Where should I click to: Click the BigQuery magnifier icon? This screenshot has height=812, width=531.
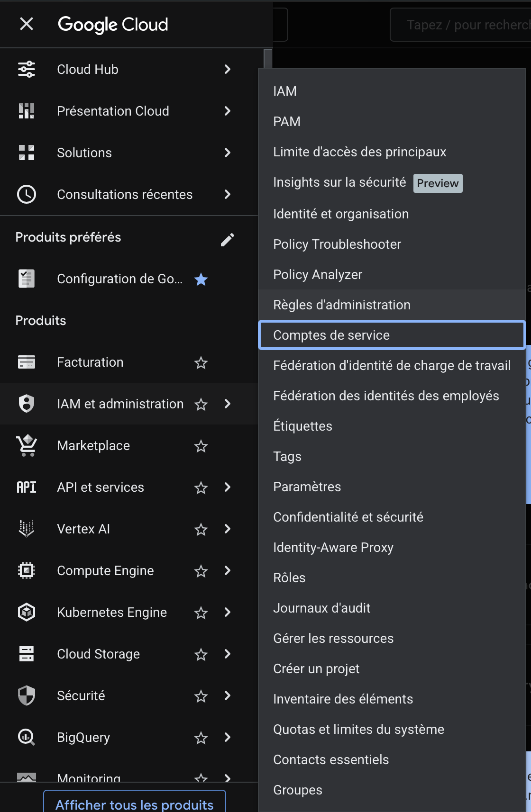click(27, 737)
